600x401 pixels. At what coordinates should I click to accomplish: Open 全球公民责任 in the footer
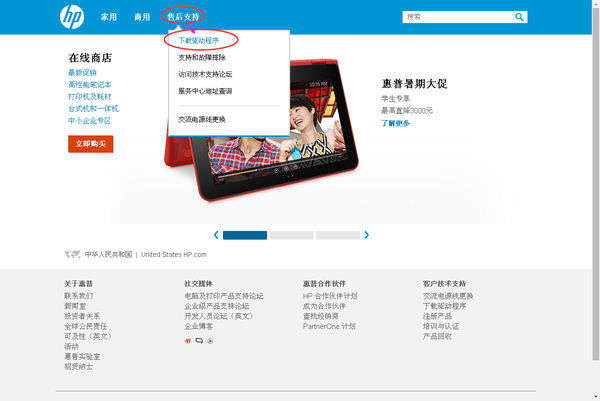(x=86, y=326)
